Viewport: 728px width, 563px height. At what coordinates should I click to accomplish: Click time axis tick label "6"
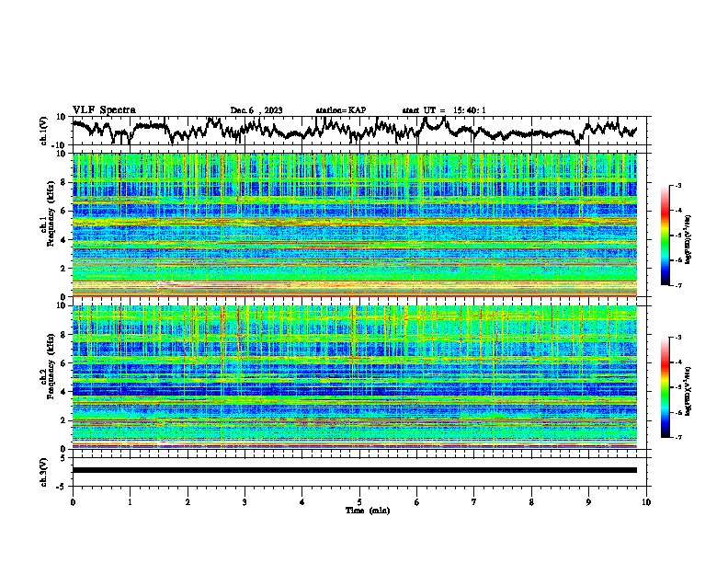pos(417,502)
